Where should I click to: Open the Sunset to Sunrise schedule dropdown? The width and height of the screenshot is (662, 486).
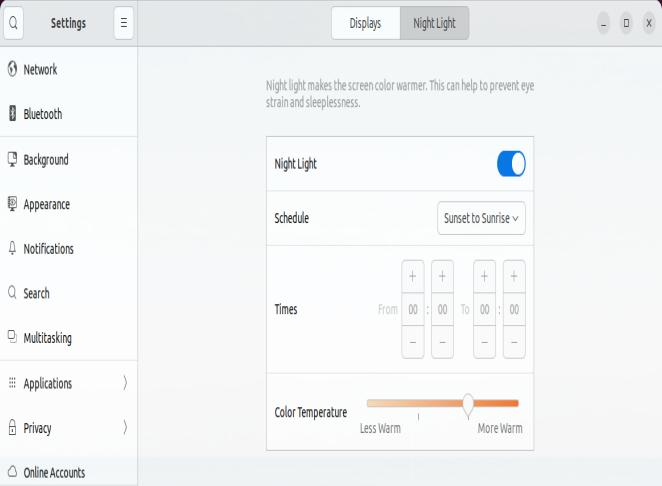(482, 218)
